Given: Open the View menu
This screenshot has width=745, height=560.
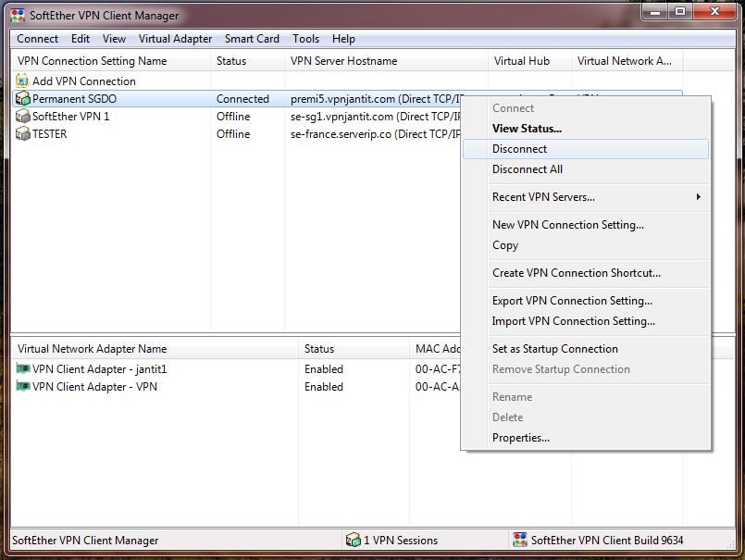Looking at the screenshot, I should coord(114,39).
